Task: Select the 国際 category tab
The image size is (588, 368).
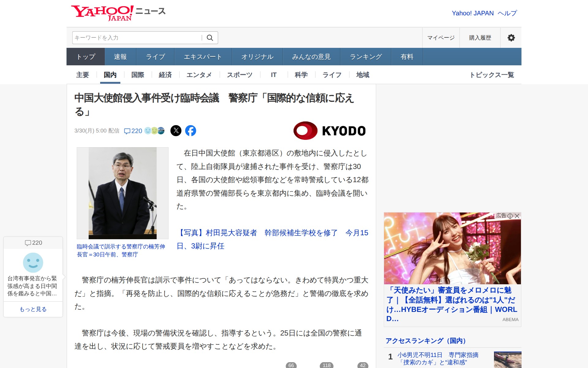Action: (x=138, y=75)
